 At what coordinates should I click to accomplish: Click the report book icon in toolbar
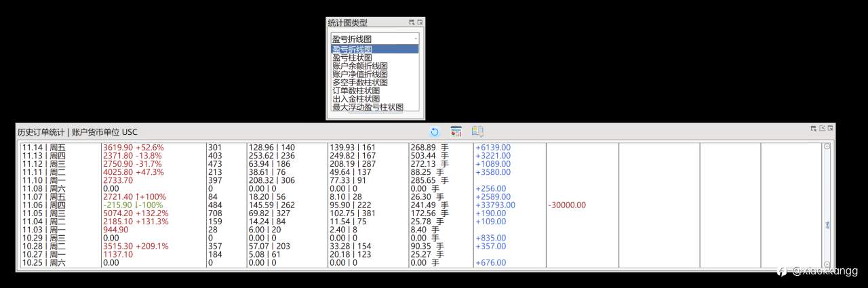tap(477, 131)
